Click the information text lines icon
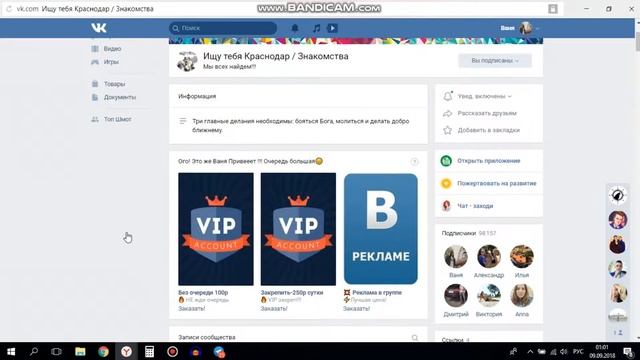Screen dimensions: 640x360 point(183,121)
